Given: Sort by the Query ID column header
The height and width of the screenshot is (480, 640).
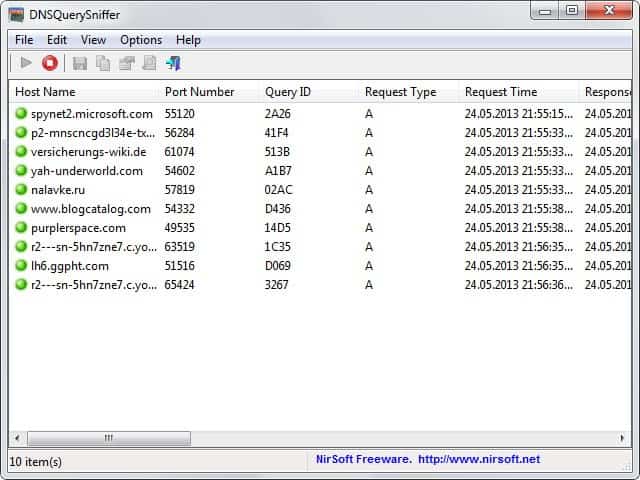Looking at the screenshot, I should click(x=309, y=92).
